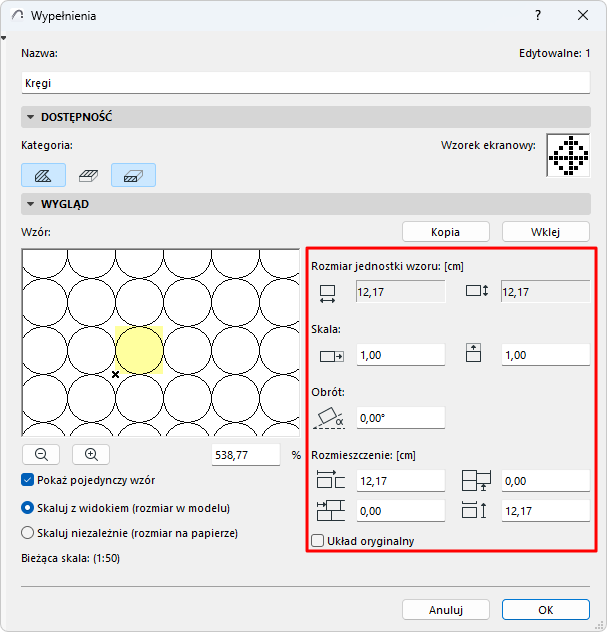Collapse the DOSTĘPNOŚĆ section
The width and height of the screenshot is (607, 632).
(x=30, y=117)
